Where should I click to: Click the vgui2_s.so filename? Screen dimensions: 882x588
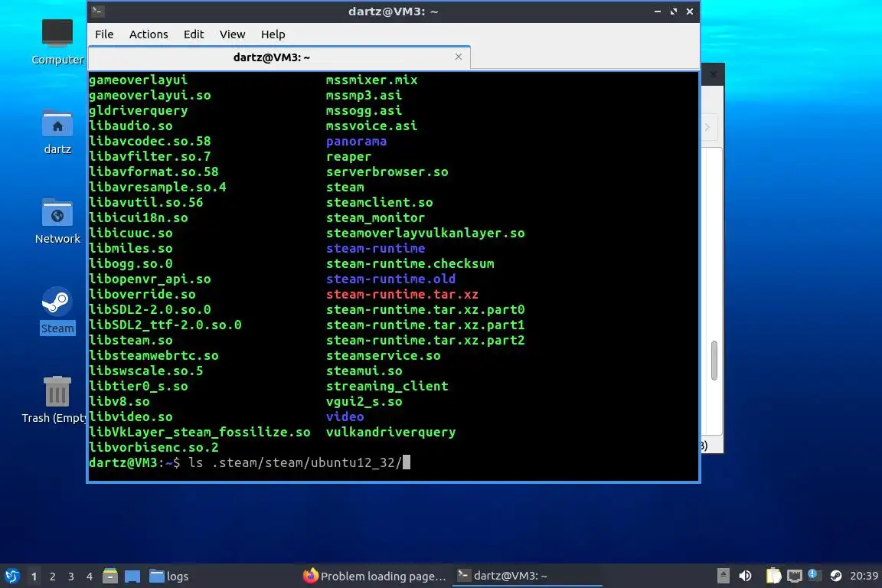[364, 402]
